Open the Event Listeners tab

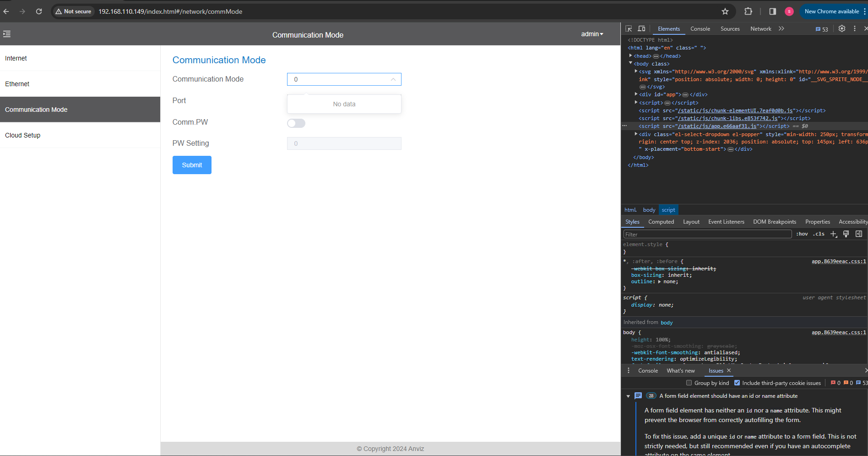(726, 222)
